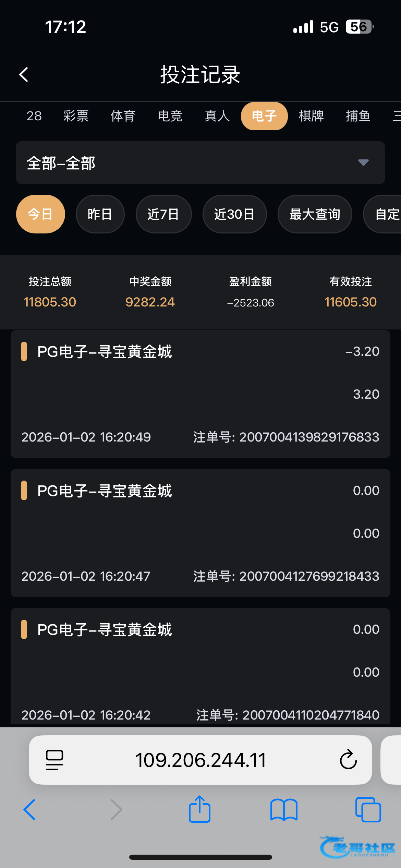The image size is (401, 868).
Task: Tap the Safari share icon
Action: [x=199, y=809]
